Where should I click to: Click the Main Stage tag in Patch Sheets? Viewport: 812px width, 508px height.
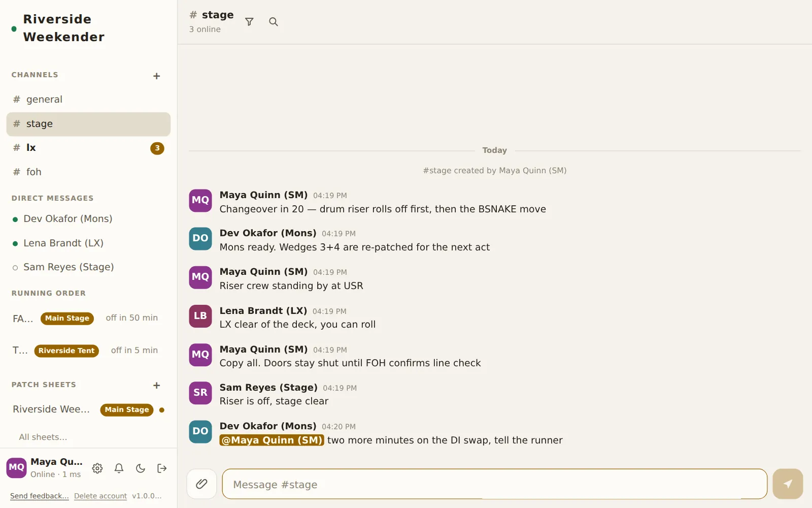click(127, 410)
